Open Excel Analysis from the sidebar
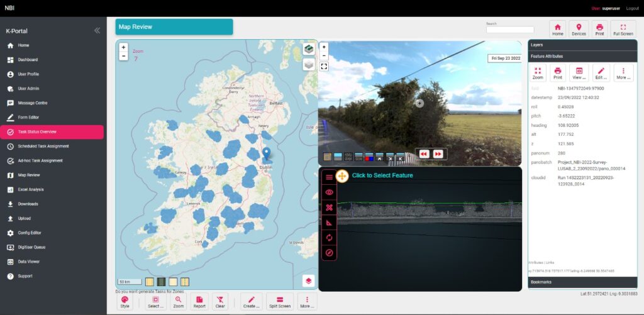 point(31,189)
